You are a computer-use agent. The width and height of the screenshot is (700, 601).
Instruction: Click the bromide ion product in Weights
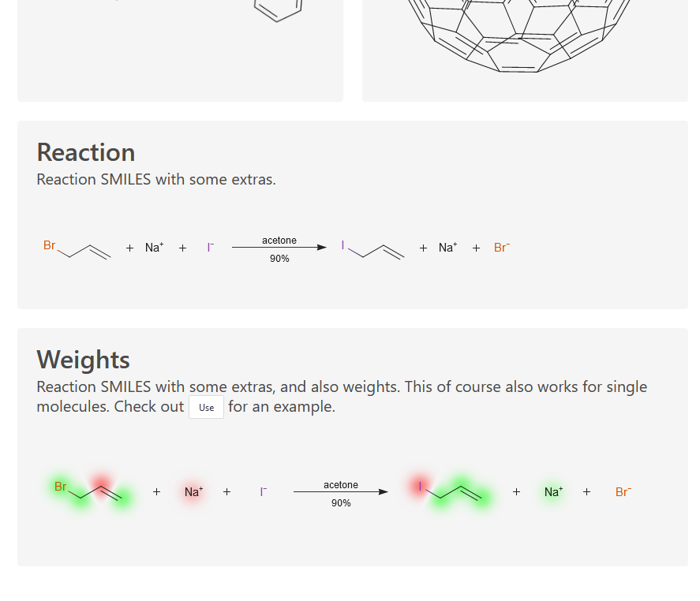tap(623, 491)
